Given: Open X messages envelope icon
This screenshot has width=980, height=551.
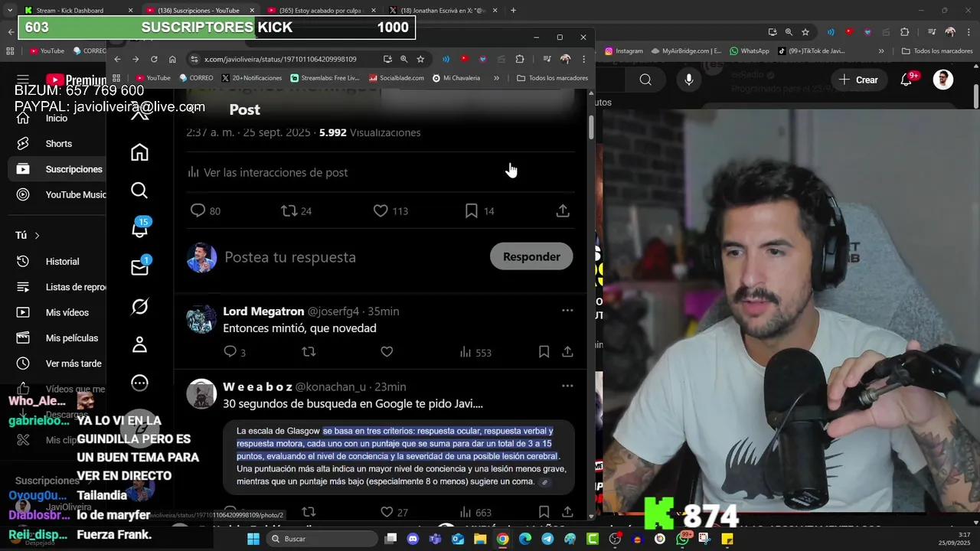Looking at the screenshot, I should click(139, 267).
